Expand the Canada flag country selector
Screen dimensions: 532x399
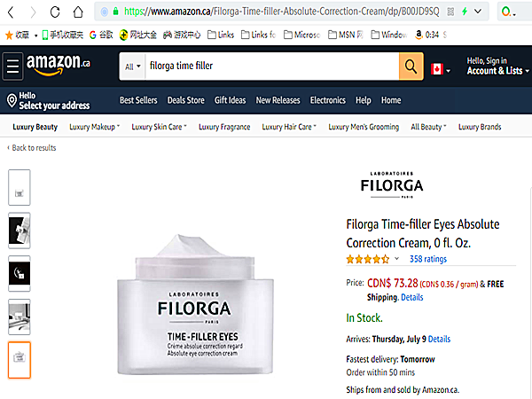point(441,69)
